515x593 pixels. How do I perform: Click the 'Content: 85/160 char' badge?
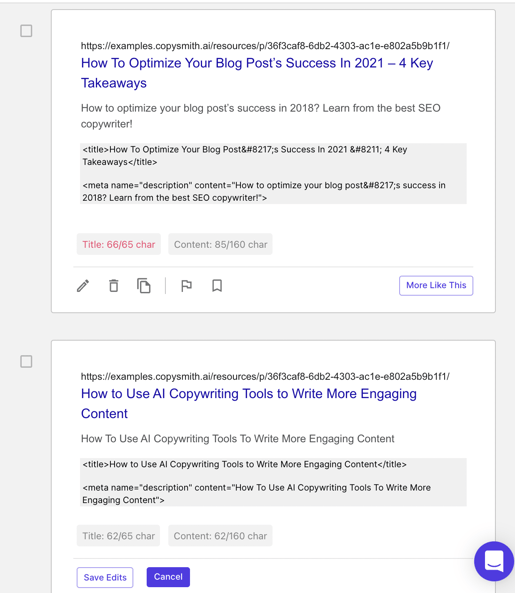(220, 244)
